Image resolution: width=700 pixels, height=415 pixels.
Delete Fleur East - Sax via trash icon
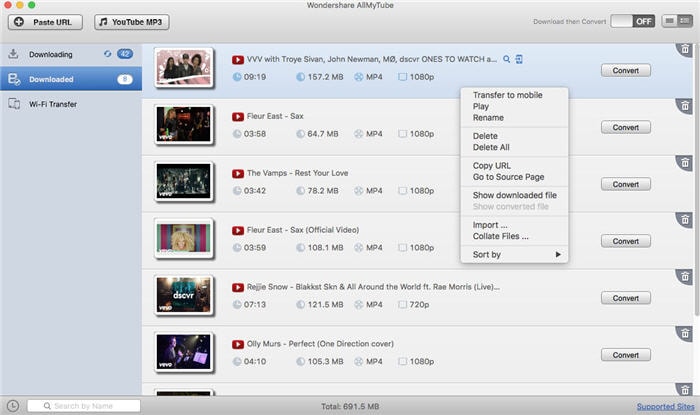click(685, 106)
